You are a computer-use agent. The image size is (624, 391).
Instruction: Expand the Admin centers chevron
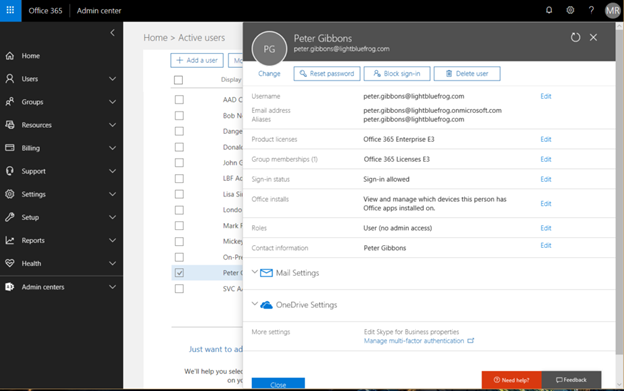[x=113, y=287]
